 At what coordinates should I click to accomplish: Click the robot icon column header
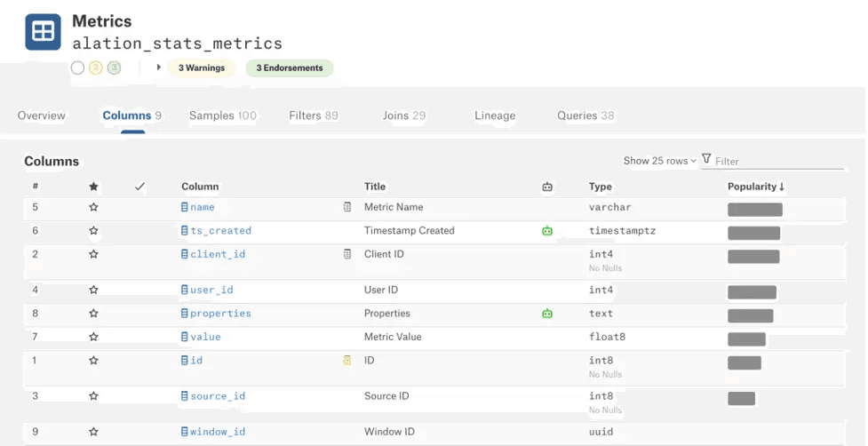pyautogui.click(x=547, y=187)
